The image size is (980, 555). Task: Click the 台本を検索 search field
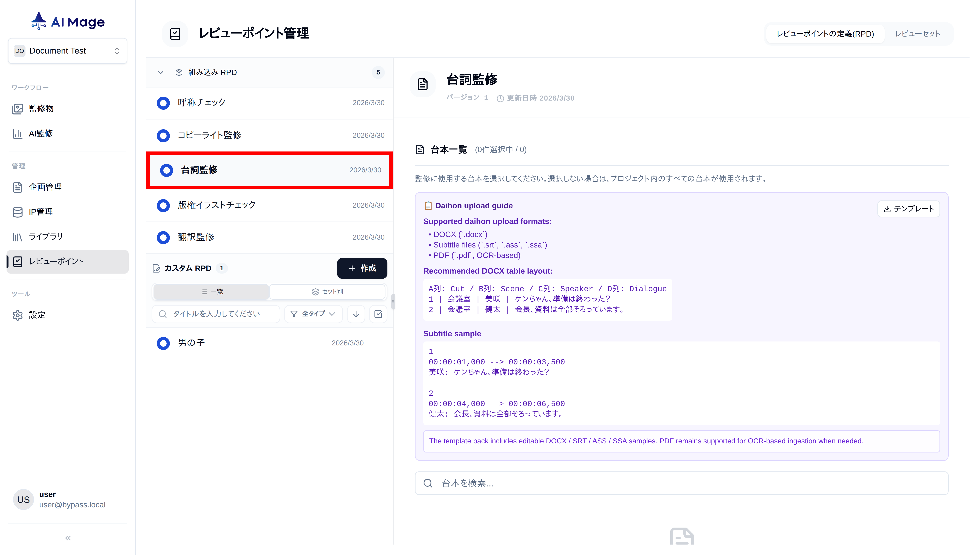(681, 483)
